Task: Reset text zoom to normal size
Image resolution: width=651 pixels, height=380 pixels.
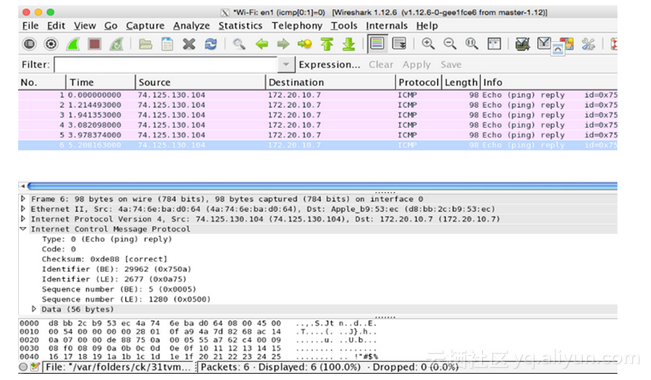Action: coord(472,44)
